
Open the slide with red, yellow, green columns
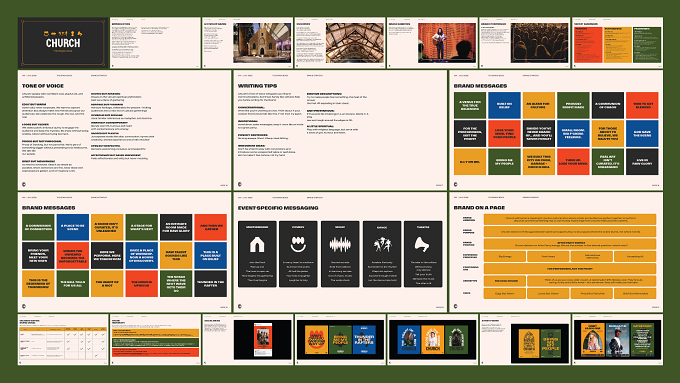tap(617, 43)
